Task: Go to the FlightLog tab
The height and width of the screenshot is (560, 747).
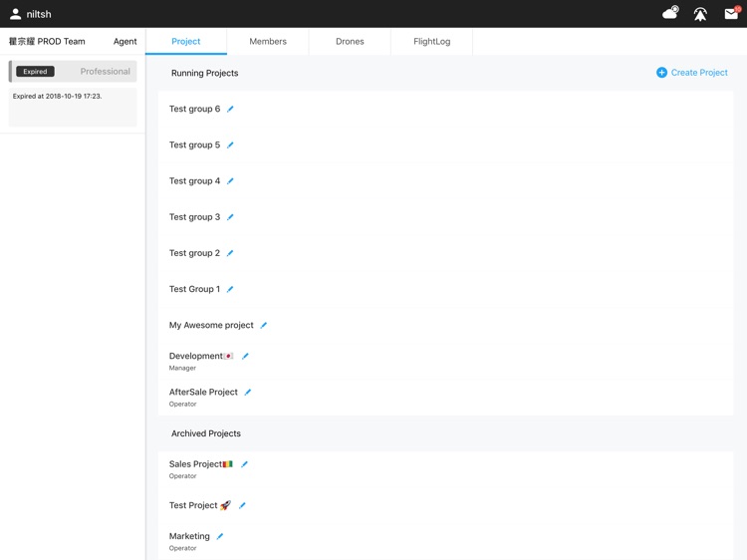Action: point(432,42)
